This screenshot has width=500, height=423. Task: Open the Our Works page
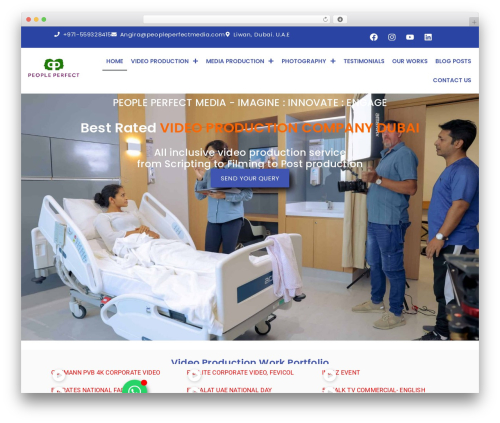pos(410,61)
